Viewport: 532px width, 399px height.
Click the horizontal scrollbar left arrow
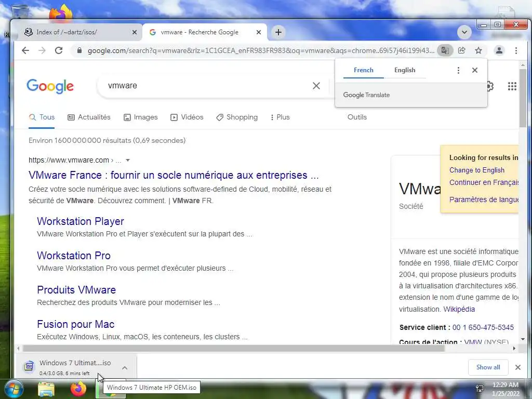click(x=18, y=349)
